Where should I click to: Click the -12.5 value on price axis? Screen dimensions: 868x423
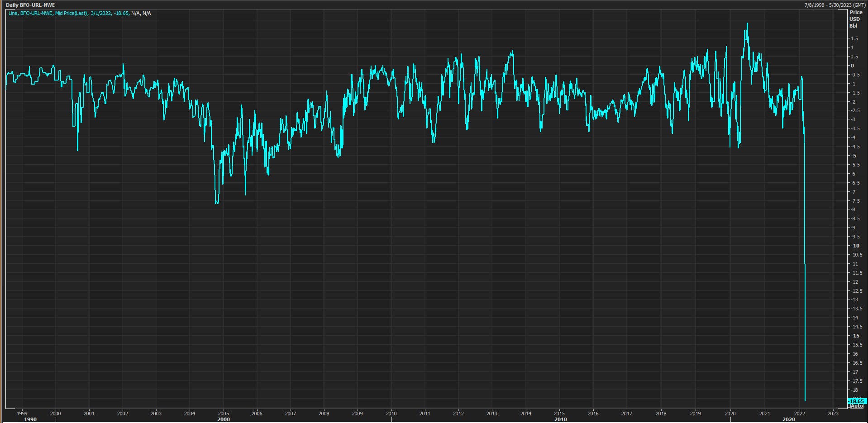click(x=856, y=291)
